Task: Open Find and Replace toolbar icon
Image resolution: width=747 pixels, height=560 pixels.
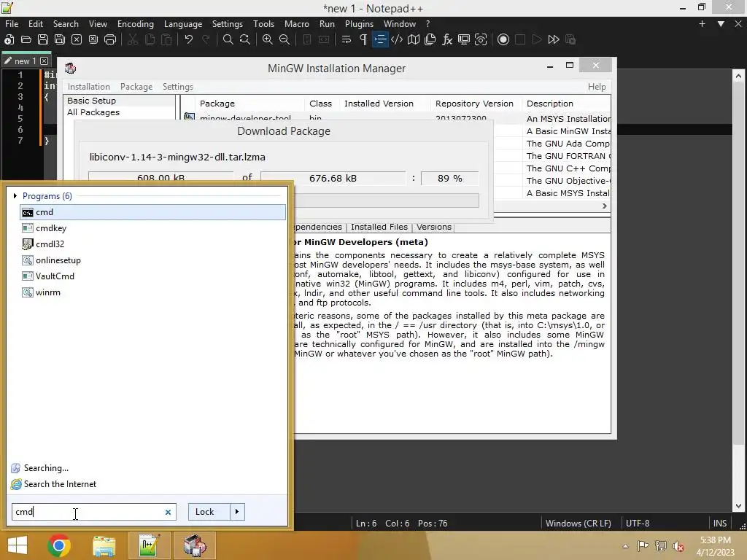Action: 245,39
